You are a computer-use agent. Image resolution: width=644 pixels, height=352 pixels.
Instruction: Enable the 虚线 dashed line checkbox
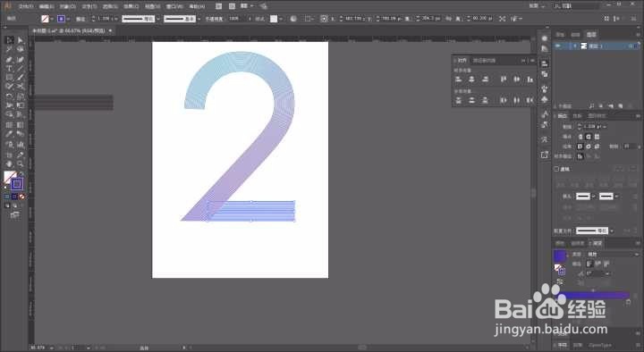click(556, 169)
